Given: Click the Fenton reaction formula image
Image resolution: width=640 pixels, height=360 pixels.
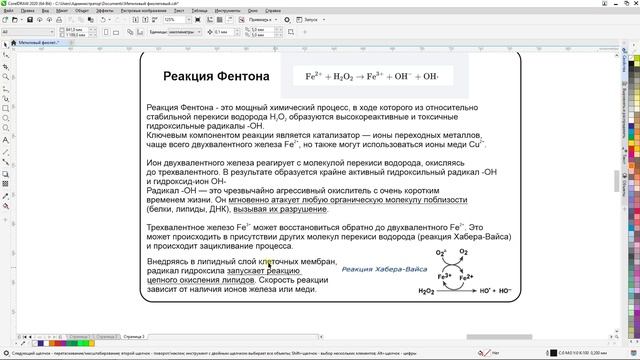Looking at the screenshot, I should [x=373, y=76].
